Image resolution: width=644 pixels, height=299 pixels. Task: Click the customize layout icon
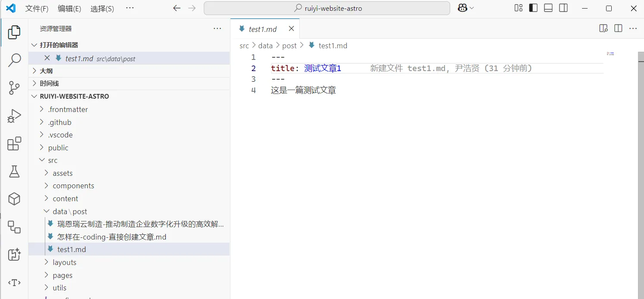pyautogui.click(x=519, y=8)
